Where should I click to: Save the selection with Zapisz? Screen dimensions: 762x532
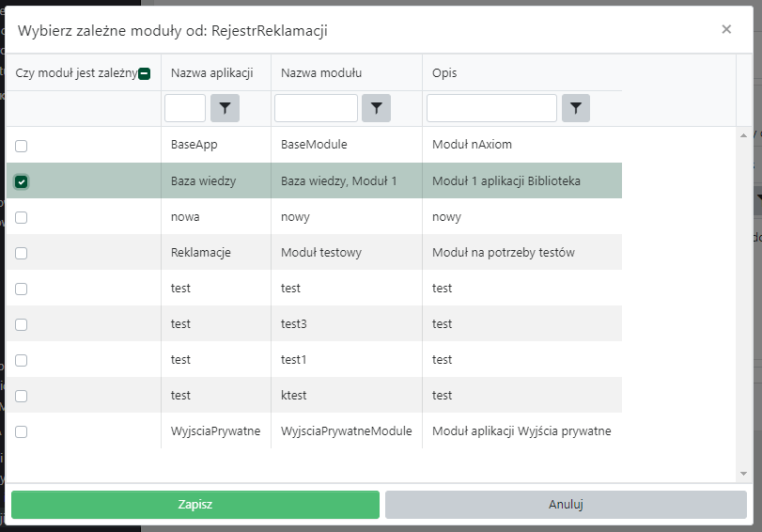[195, 505]
